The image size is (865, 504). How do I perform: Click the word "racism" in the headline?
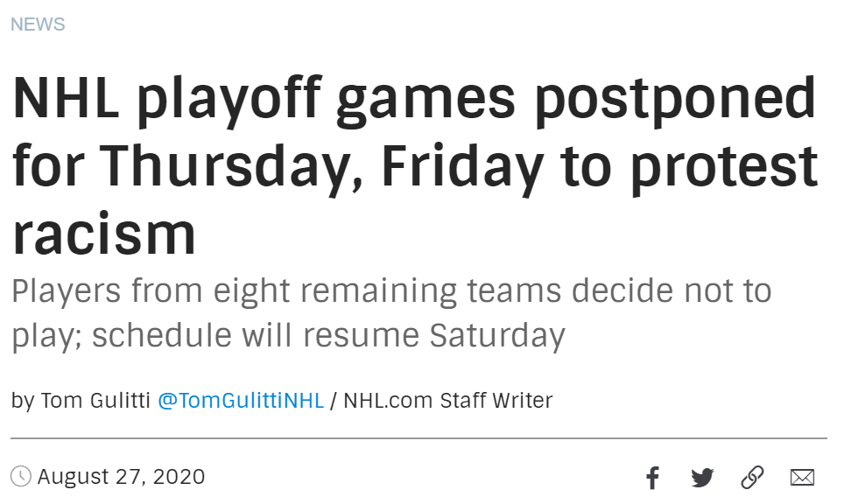tap(104, 234)
